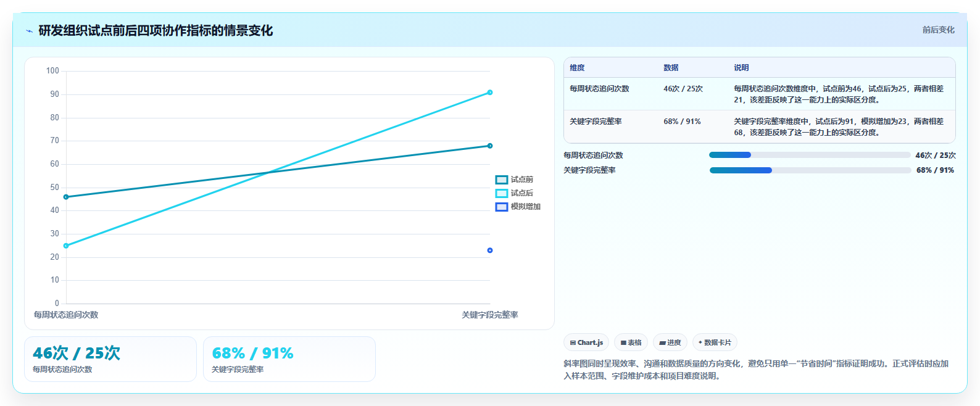
Task: Click the y-axis label 100
Action: click(x=52, y=71)
